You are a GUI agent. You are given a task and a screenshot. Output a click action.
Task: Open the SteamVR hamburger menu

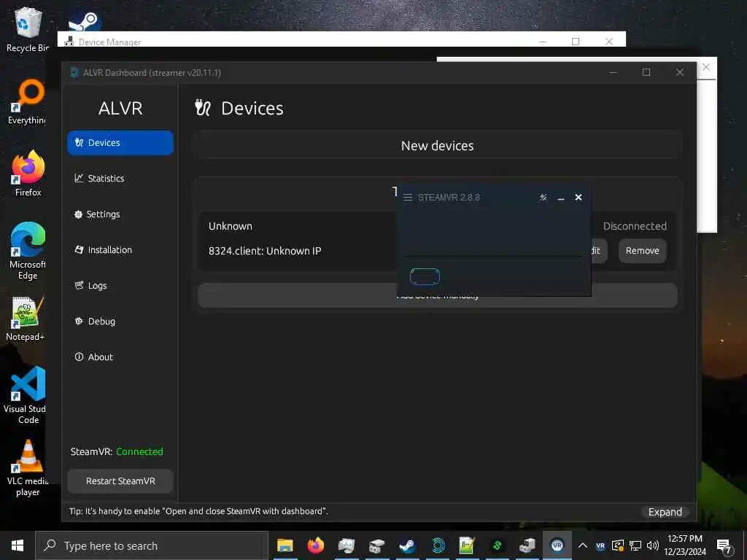tap(408, 197)
